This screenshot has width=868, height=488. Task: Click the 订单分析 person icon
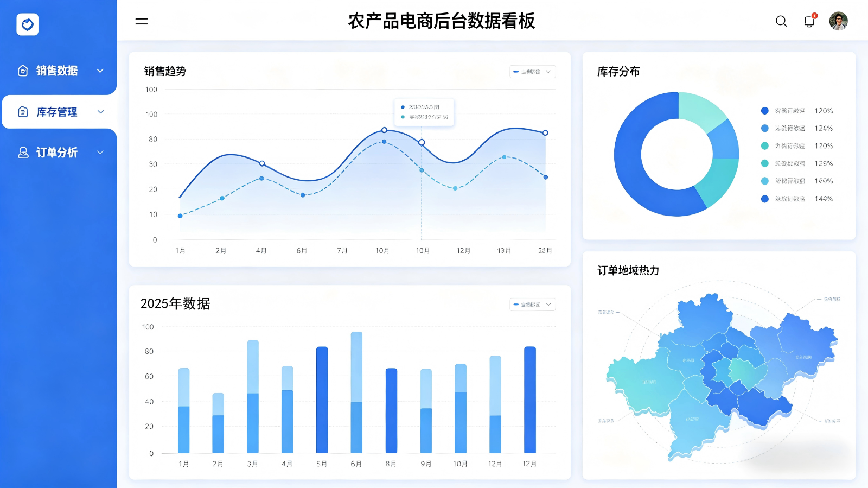click(x=23, y=153)
